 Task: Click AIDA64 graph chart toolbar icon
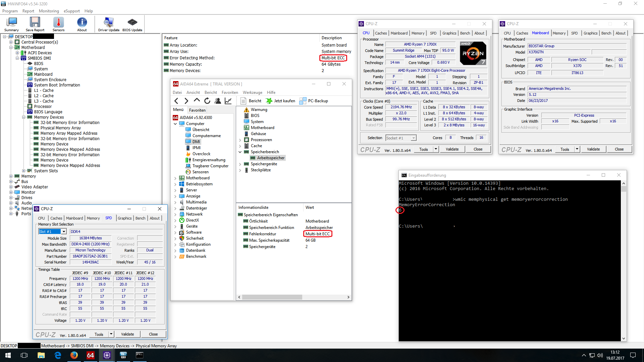[x=228, y=101]
